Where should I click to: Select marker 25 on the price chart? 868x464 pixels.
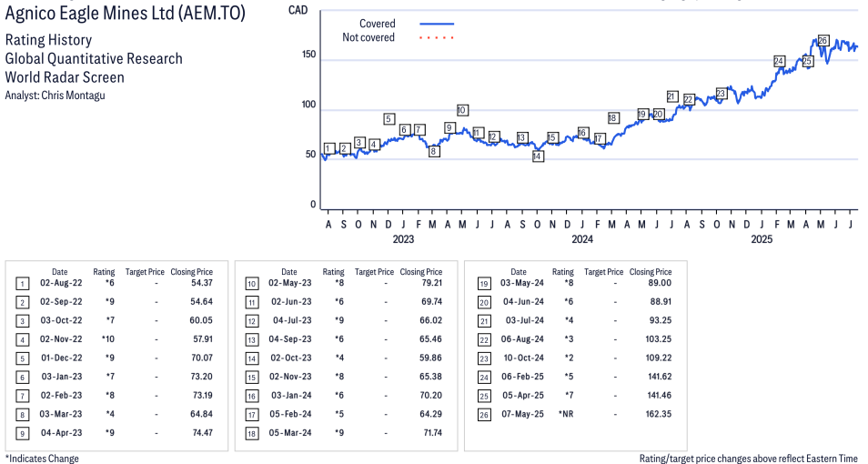click(807, 61)
